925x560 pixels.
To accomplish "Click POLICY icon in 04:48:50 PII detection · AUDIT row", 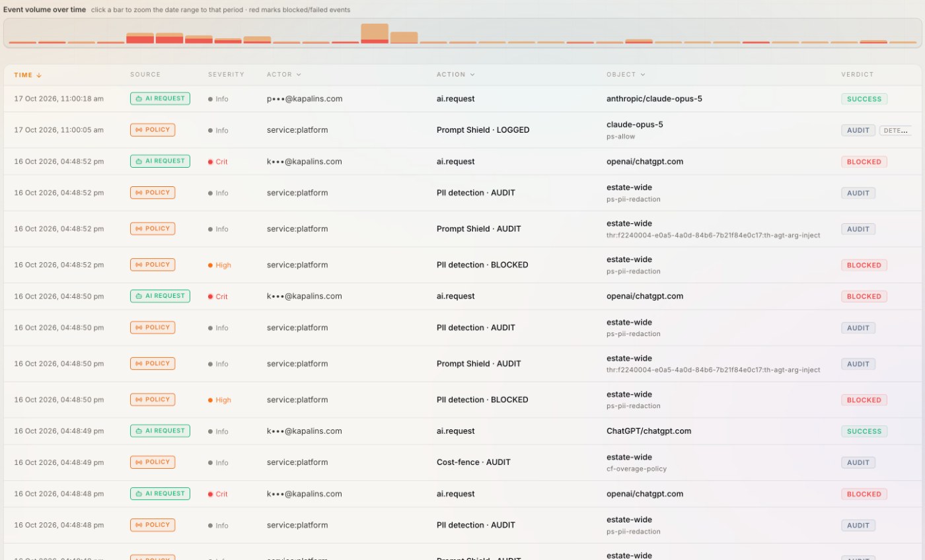I will coord(139,328).
